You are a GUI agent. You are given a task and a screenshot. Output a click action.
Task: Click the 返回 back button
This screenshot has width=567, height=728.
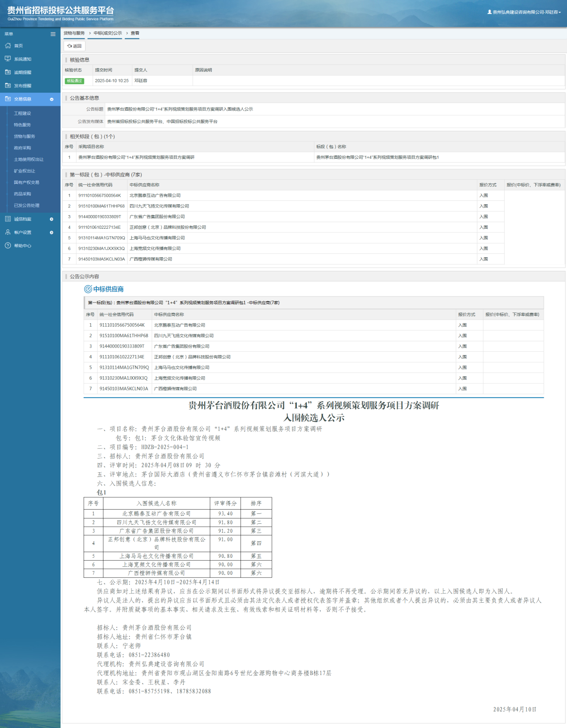pyautogui.click(x=74, y=46)
